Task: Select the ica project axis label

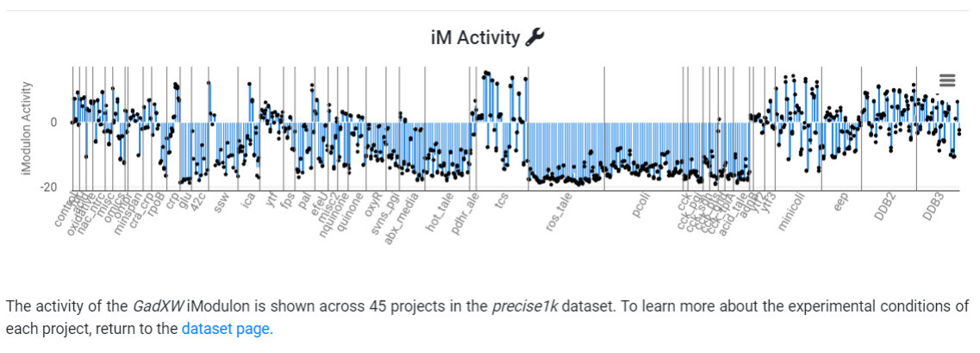Action: [x=249, y=200]
